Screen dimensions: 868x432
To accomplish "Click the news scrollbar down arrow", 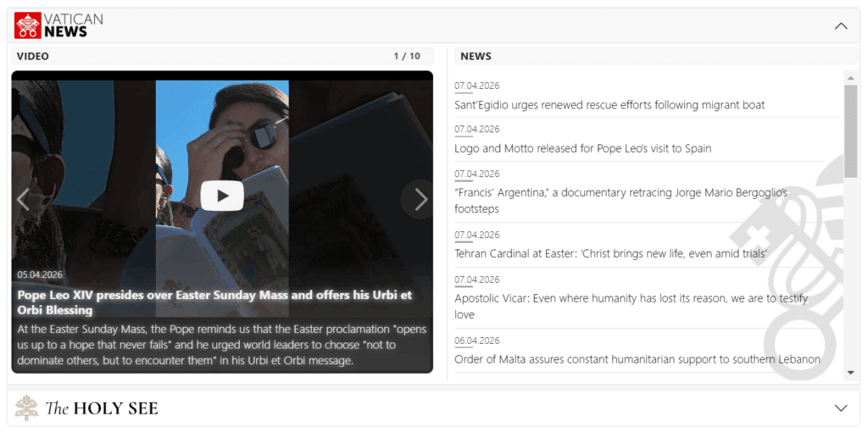I will (851, 374).
